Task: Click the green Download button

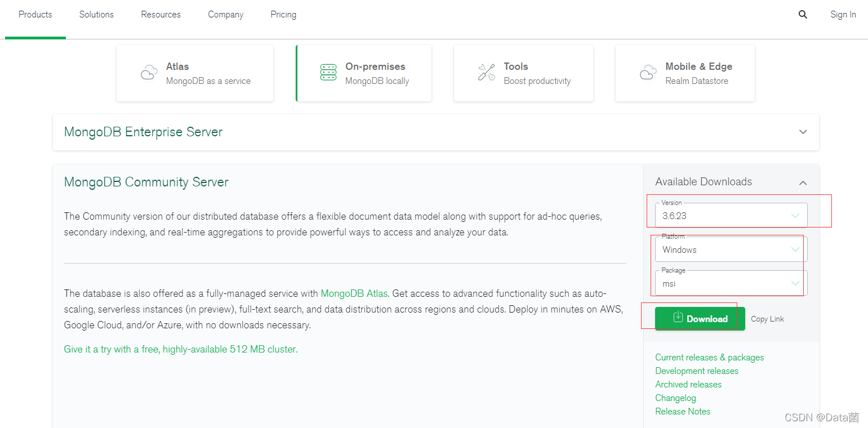Action: (x=700, y=318)
